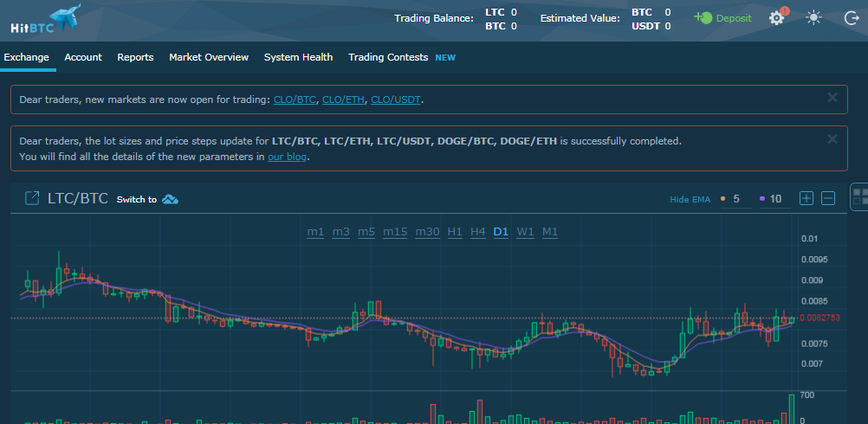This screenshot has height=424, width=868.
Task: Click the current price label 0.0082753
Action: [819, 318]
